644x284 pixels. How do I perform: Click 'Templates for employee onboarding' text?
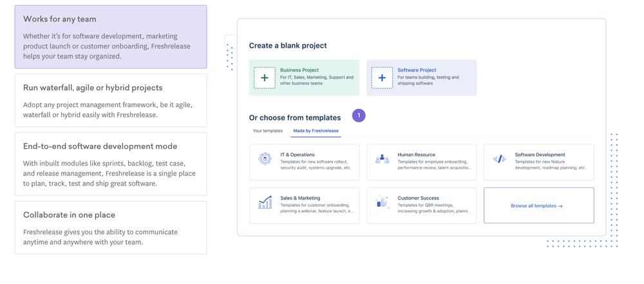click(435, 165)
